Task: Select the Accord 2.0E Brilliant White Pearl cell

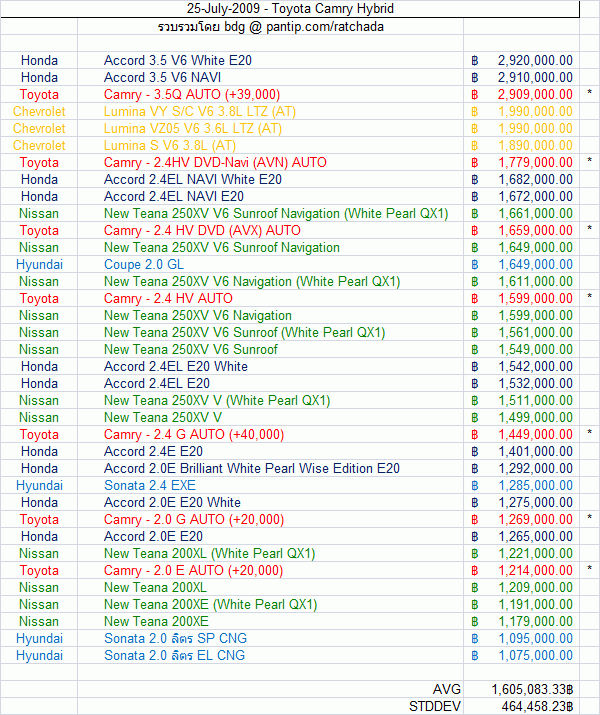Action: [x=252, y=468]
